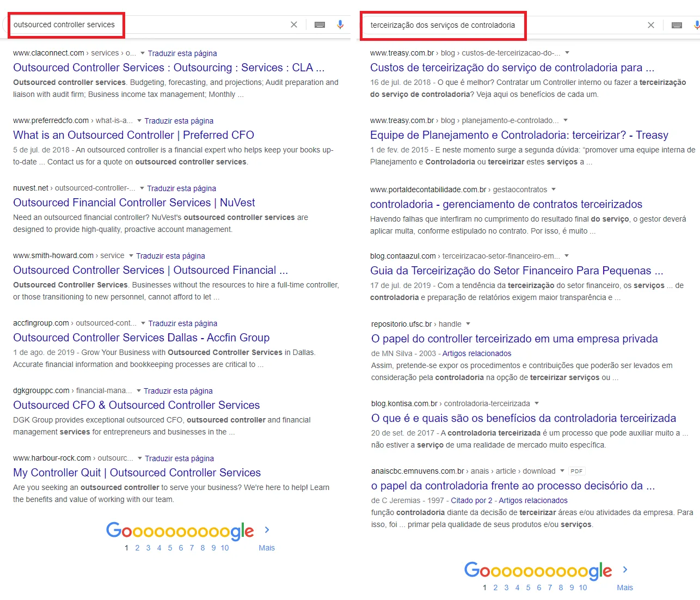Expand dropdown arrow beside smith-howard.com URL
Image resolution: width=700 pixels, height=600 pixels.
click(131, 255)
